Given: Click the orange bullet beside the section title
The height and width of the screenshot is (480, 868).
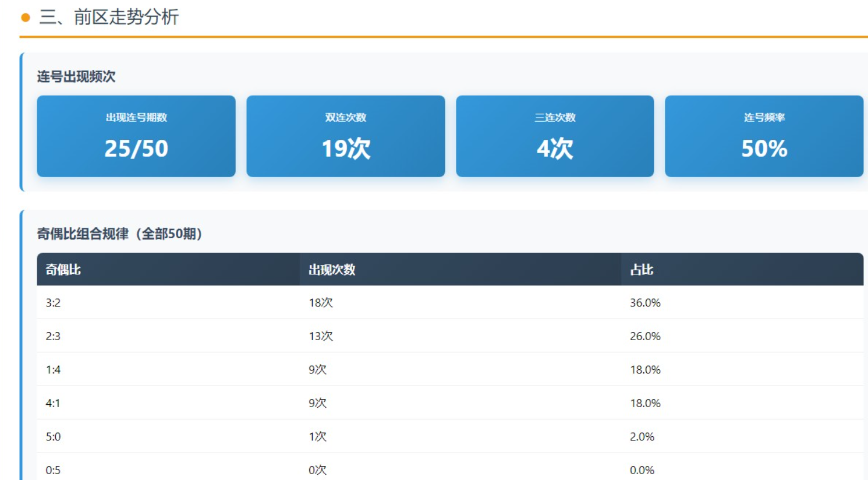Looking at the screenshot, I should [25, 17].
